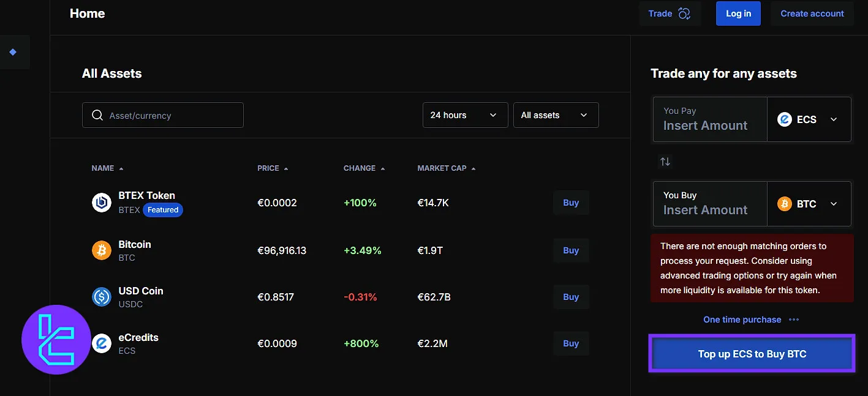Image resolution: width=868 pixels, height=396 pixels.
Task: Click the Bitcoin orange logo icon
Action: tap(101, 250)
